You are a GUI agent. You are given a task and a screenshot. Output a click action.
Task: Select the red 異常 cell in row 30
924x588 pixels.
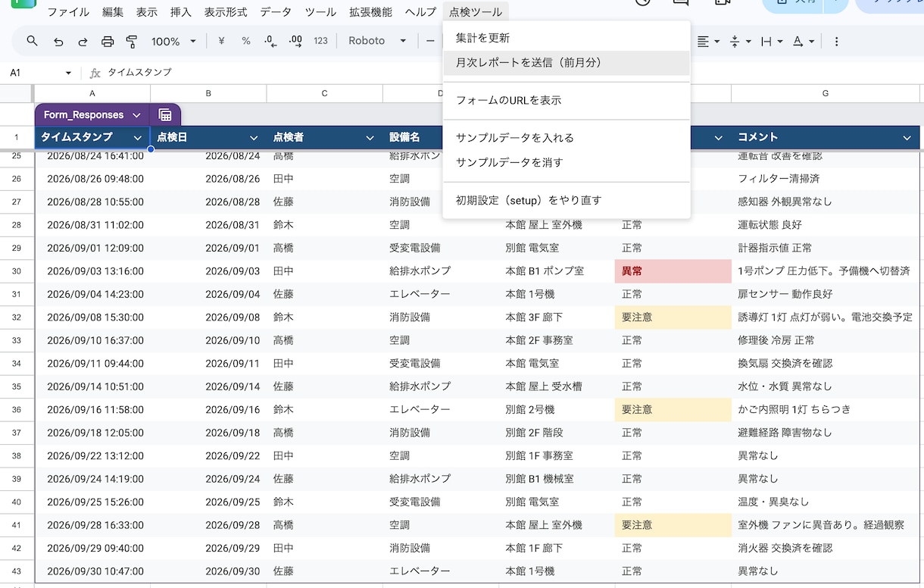point(673,271)
